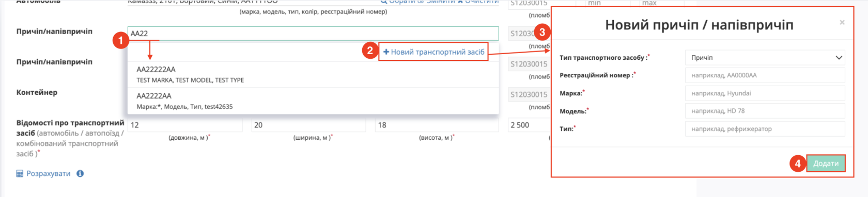Image resolution: width=868 pixels, height=197 pixels.
Task: Click the ширина field with value 20
Action: pyautogui.click(x=308, y=125)
